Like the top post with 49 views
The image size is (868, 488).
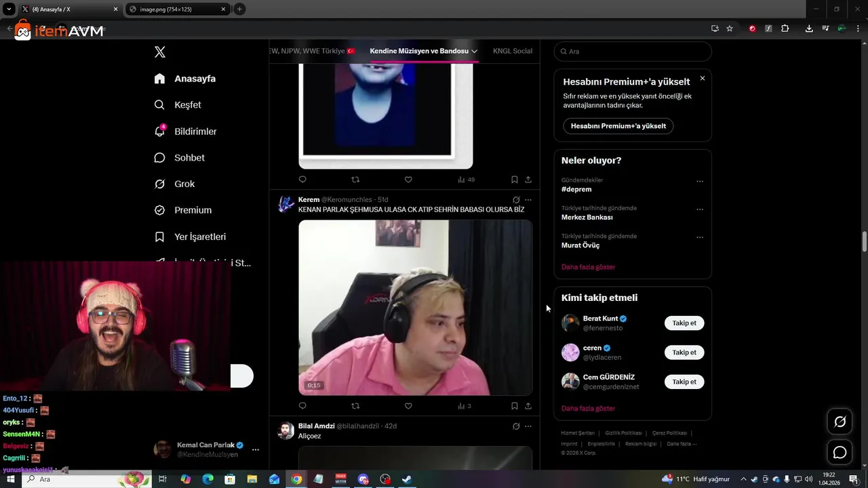click(x=408, y=180)
